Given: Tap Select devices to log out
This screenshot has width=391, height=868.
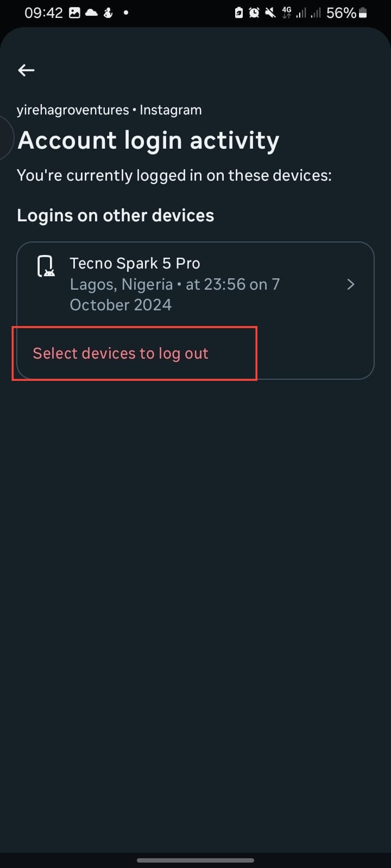Looking at the screenshot, I should click(x=121, y=354).
